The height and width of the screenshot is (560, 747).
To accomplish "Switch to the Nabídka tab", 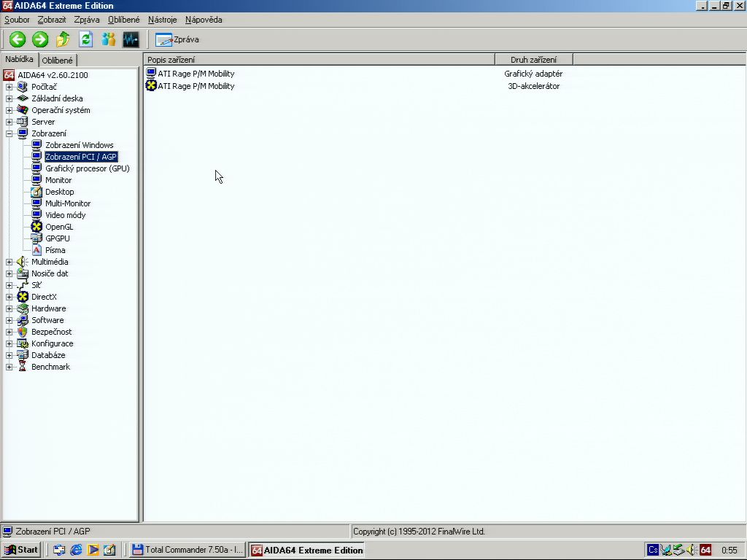I will click(19, 59).
